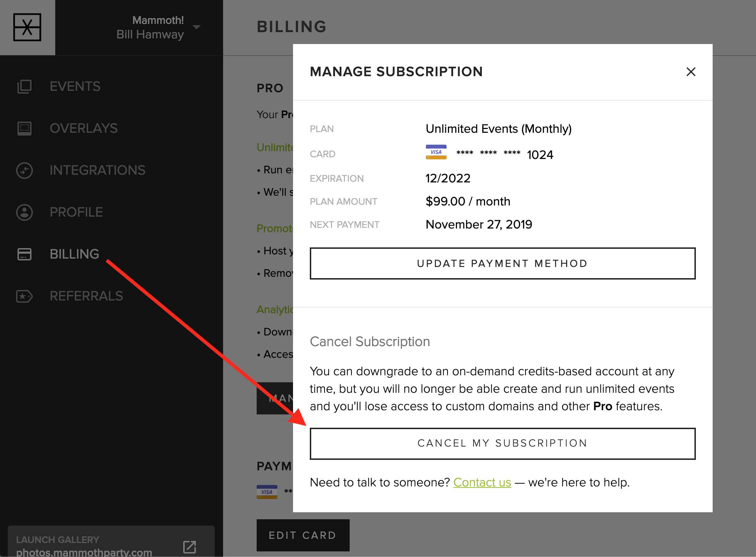Select the Referrals ticket icon
The width and height of the screenshot is (756, 557).
[x=24, y=296]
